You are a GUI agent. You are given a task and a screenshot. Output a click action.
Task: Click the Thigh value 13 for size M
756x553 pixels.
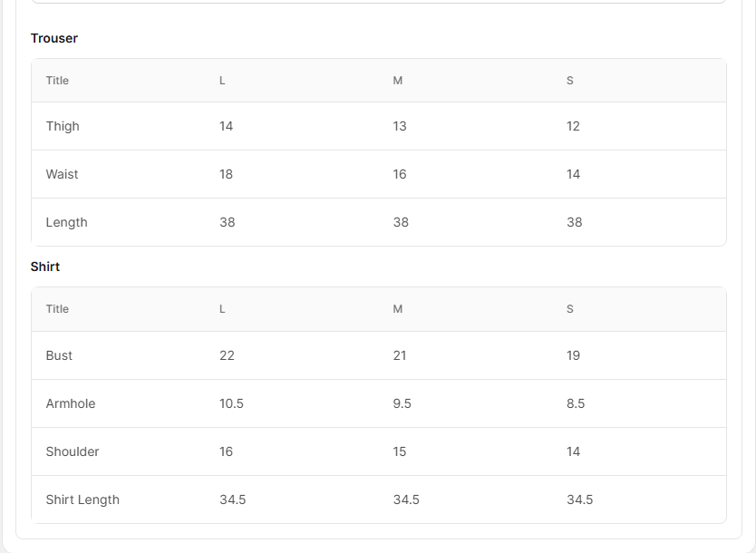(x=400, y=126)
